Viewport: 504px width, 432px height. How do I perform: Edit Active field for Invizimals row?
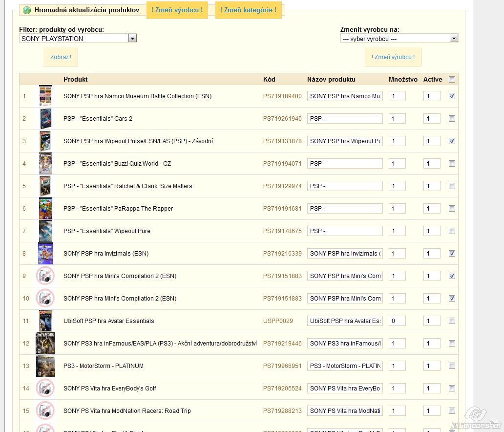tap(432, 254)
